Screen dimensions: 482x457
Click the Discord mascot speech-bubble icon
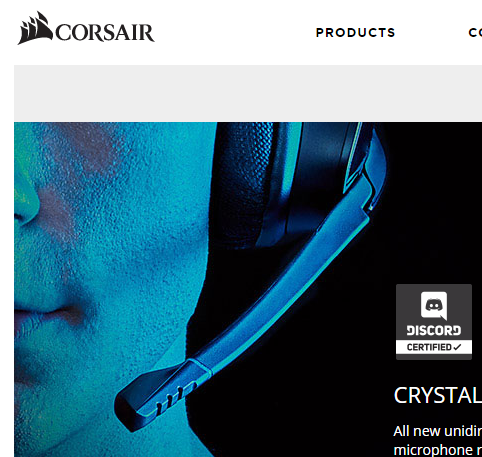[x=434, y=305]
